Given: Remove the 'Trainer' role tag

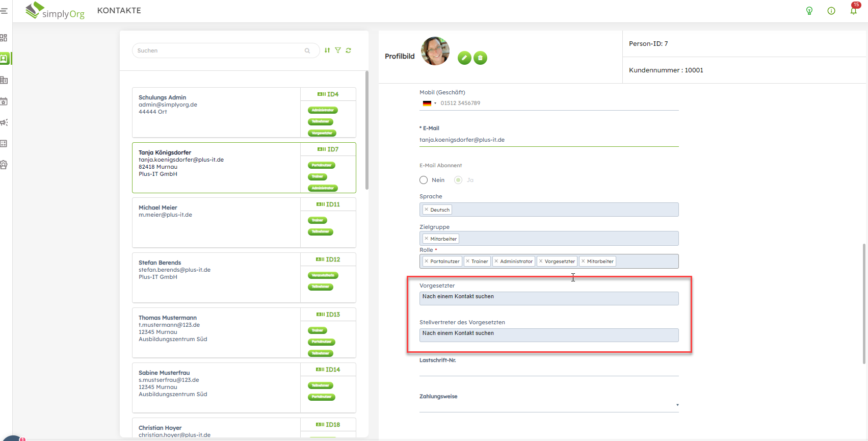Looking at the screenshot, I should [x=467, y=262].
